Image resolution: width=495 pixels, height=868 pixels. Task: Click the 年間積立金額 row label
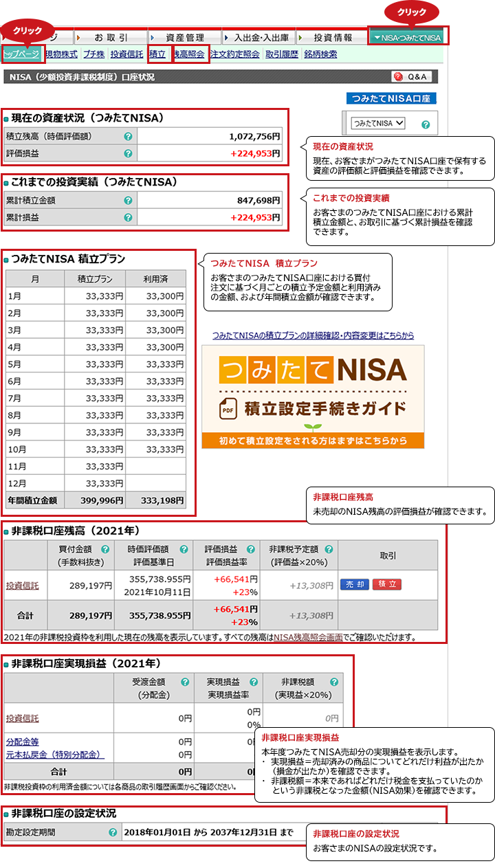pyautogui.click(x=31, y=500)
